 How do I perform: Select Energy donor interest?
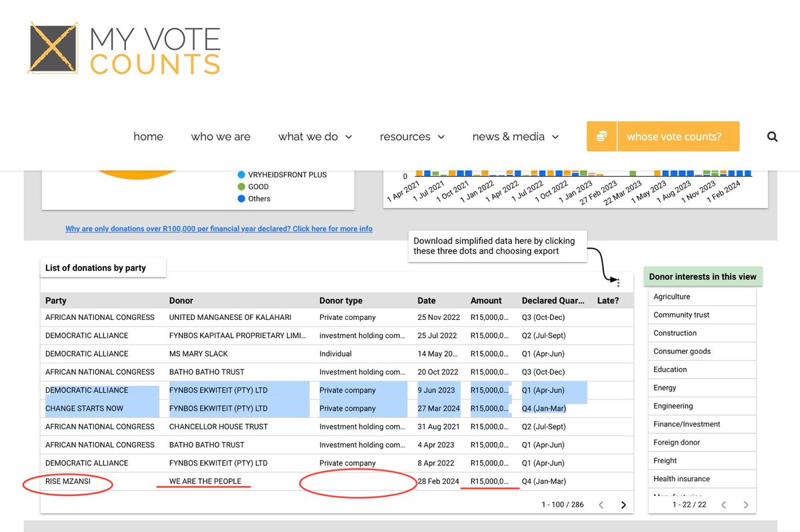[x=702, y=387]
